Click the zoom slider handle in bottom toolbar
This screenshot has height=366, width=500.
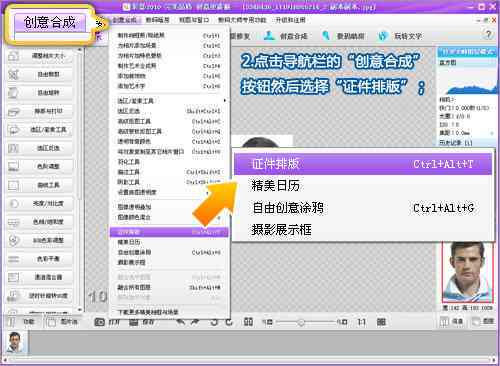click(x=301, y=322)
